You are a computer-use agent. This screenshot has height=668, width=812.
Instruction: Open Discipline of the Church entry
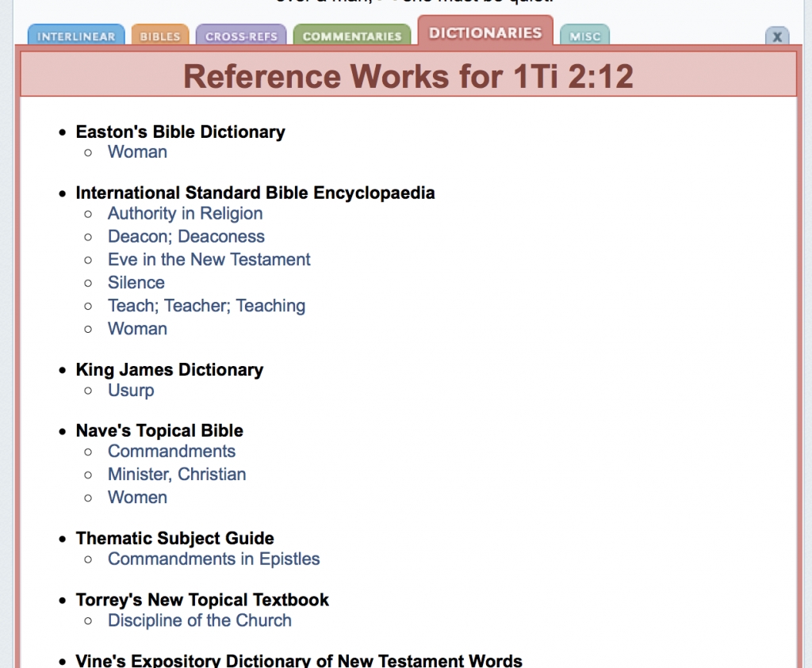tap(199, 621)
